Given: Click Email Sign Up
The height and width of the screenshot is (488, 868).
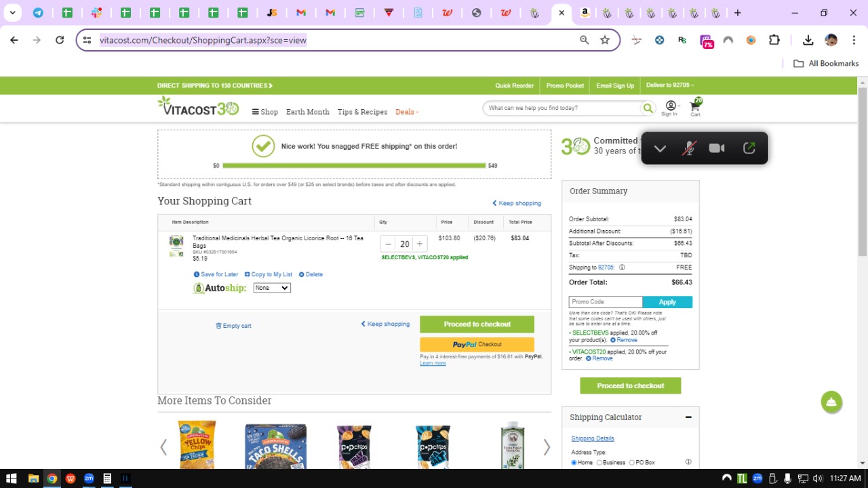Looking at the screenshot, I should coord(615,86).
